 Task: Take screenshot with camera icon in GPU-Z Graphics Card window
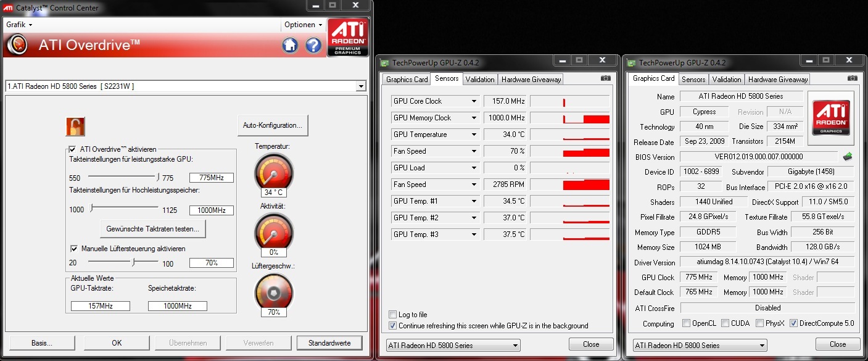(x=852, y=78)
